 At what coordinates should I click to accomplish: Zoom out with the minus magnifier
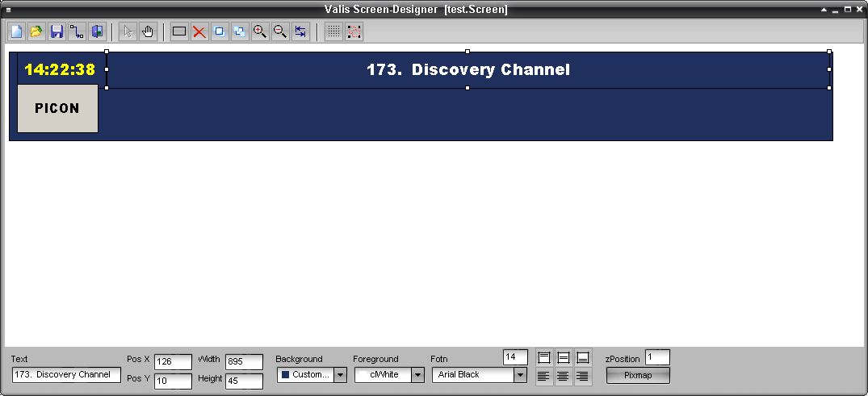click(x=280, y=31)
